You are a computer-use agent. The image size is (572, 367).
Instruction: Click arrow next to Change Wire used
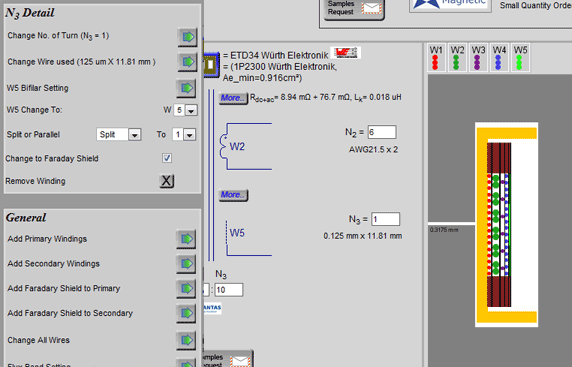(188, 62)
